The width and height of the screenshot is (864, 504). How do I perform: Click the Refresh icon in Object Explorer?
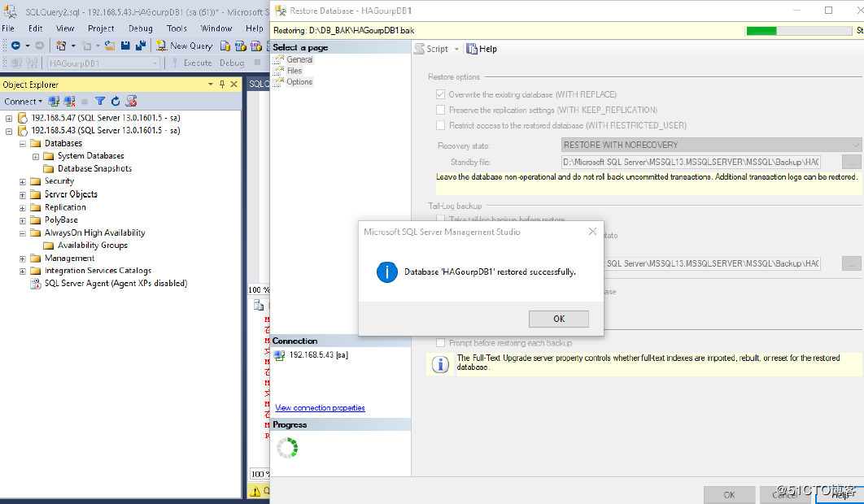116,102
